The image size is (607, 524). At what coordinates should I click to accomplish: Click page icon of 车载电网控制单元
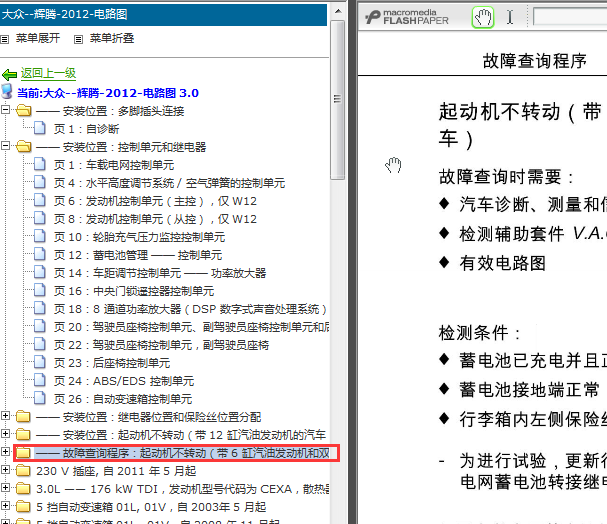click(39, 164)
